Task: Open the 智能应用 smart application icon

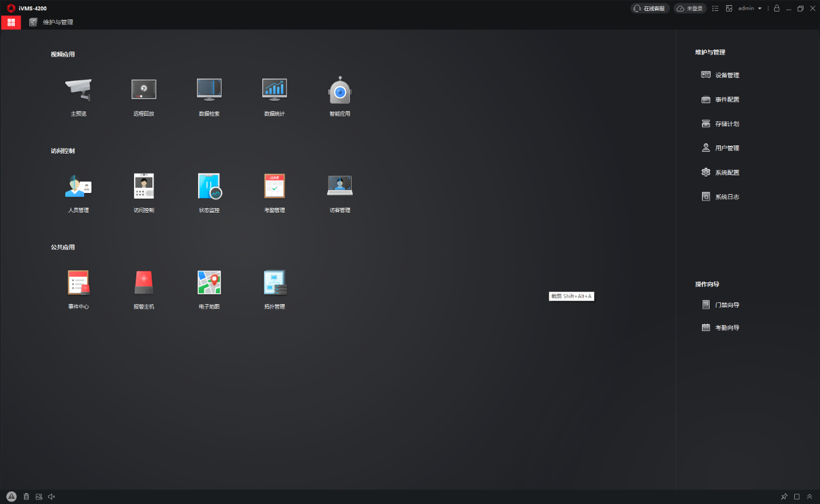Action: pos(340,91)
